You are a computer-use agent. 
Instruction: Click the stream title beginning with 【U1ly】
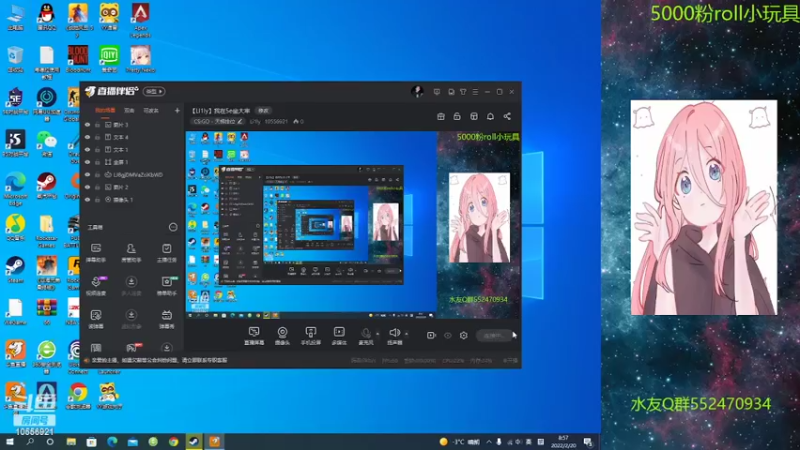coord(220,111)
